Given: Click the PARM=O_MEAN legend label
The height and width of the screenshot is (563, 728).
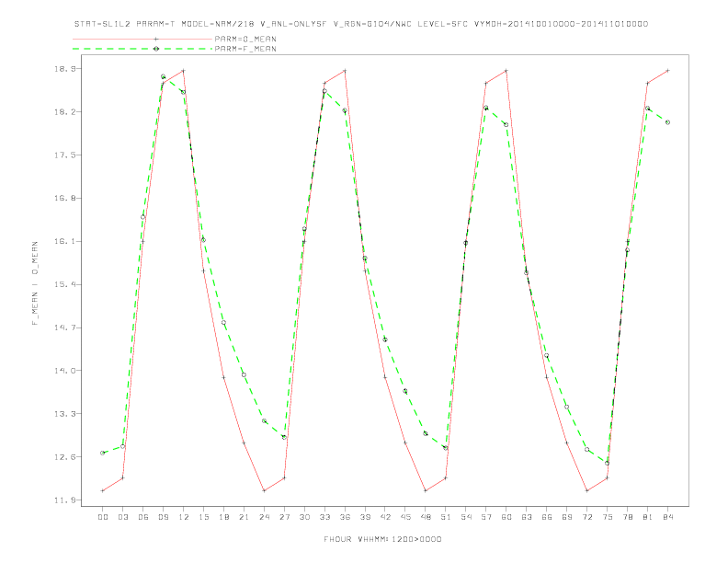Looking at the screenshot, I should coord(245,39).
